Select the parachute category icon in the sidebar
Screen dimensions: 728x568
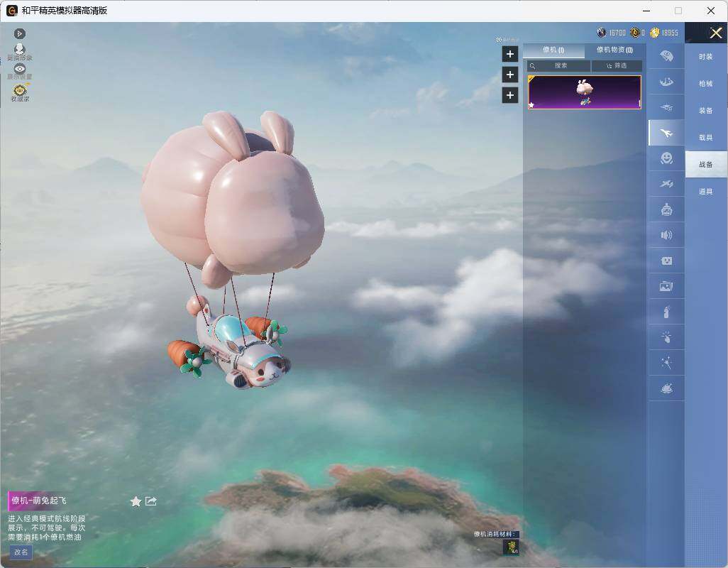pyautogui.click(x=666, y=56)
